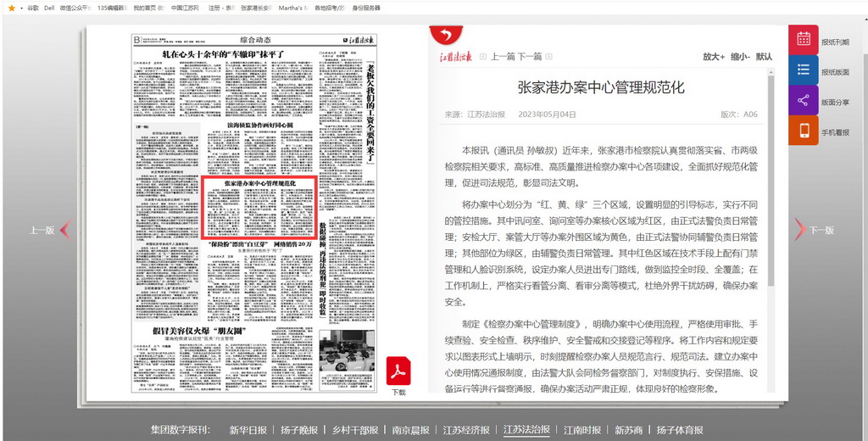Click the orange 手机看报 phone icon
Screen dimensions: 868x441
click(803, 131)
